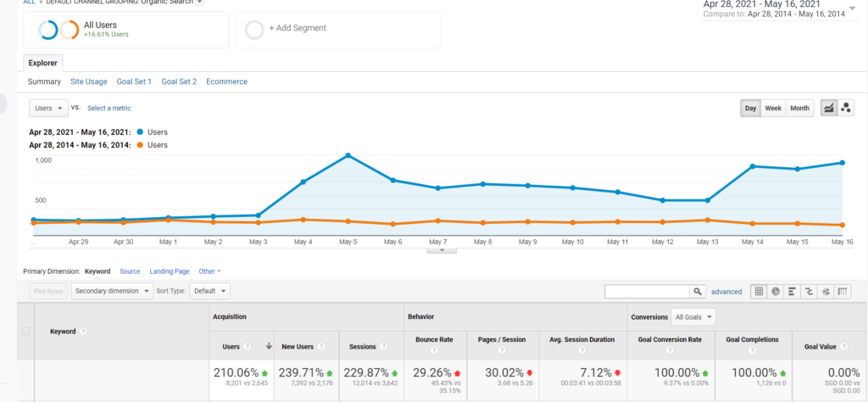Set chart granularity to Month
868x402 pixels.
[x=799, y=108]
